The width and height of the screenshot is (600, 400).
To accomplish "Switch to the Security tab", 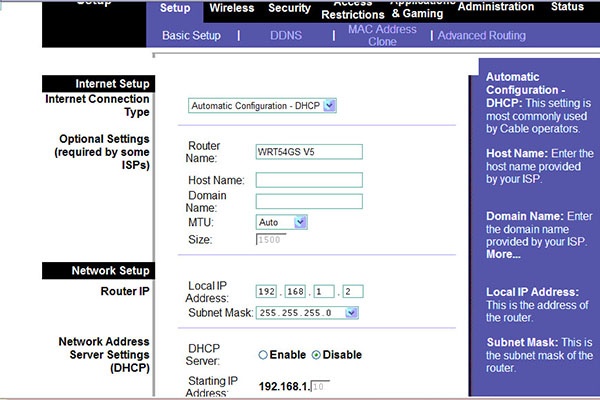I will point(289,8).
